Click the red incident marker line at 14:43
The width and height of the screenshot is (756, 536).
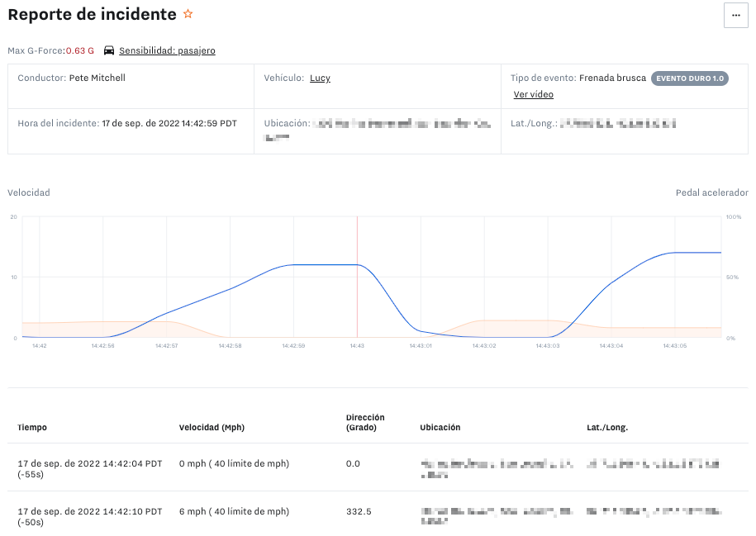[x=357, y=277]
